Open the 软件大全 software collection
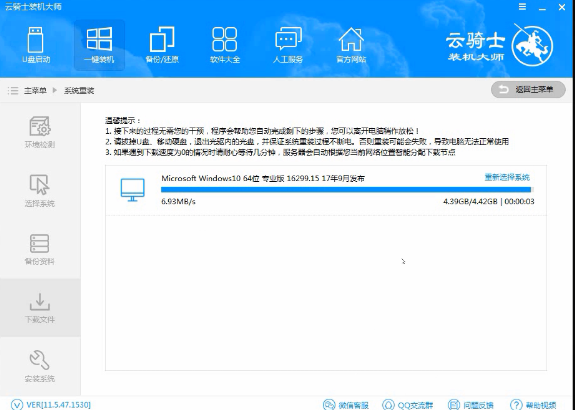Viewport: 575px width, 410px height. pyautogui.click(x=225, y=45)
